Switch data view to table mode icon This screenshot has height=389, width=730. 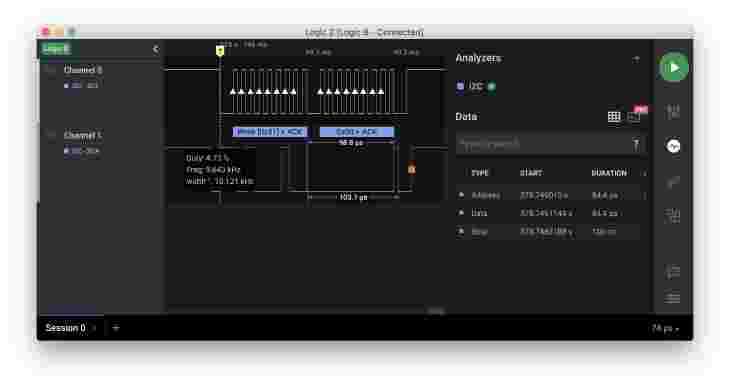point(614,116)
